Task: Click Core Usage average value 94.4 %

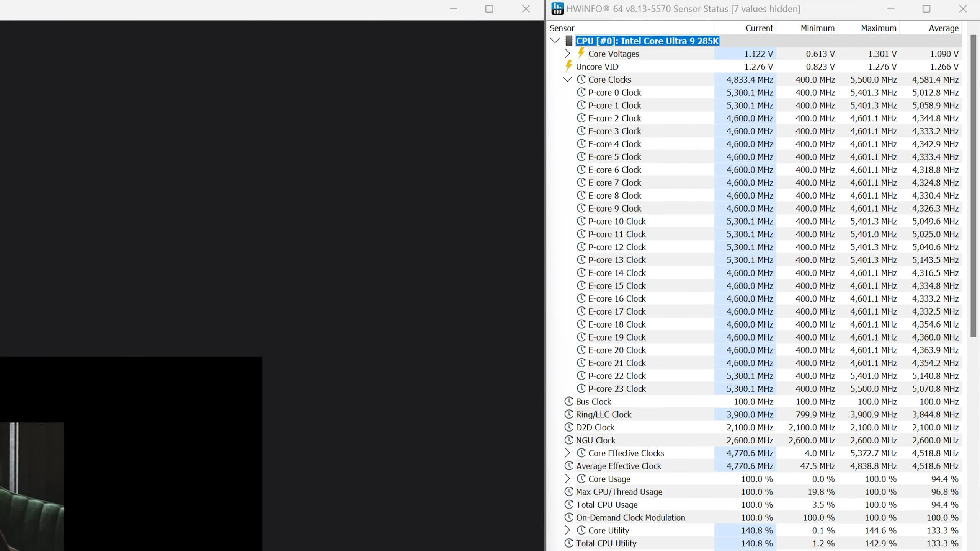Action: 945,479
